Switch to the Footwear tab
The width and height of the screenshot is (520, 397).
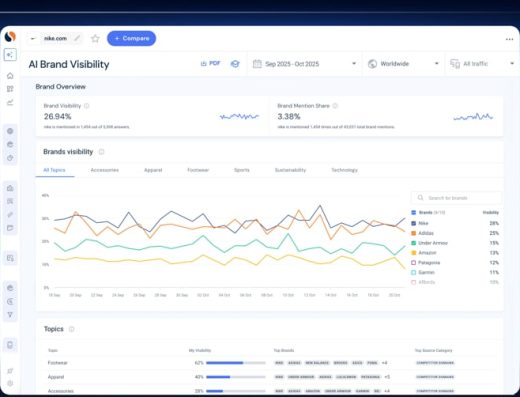(x=198, y=170)
